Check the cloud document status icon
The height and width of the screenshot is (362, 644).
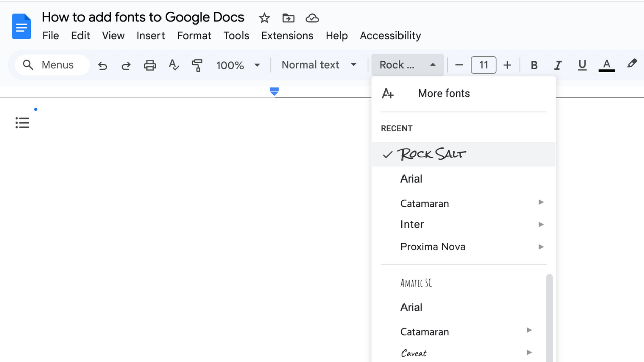[x=312, y=18]
